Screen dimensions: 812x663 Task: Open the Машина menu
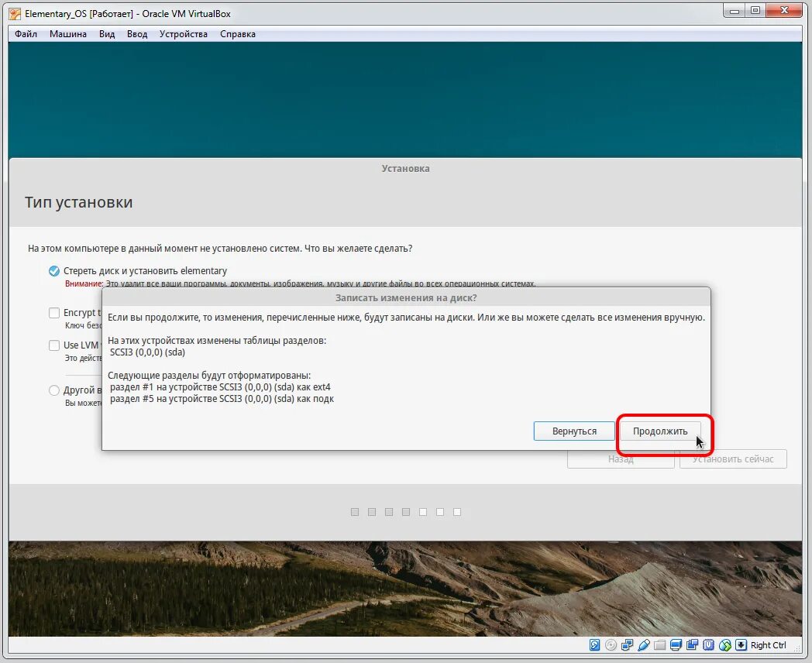(68, 34)
